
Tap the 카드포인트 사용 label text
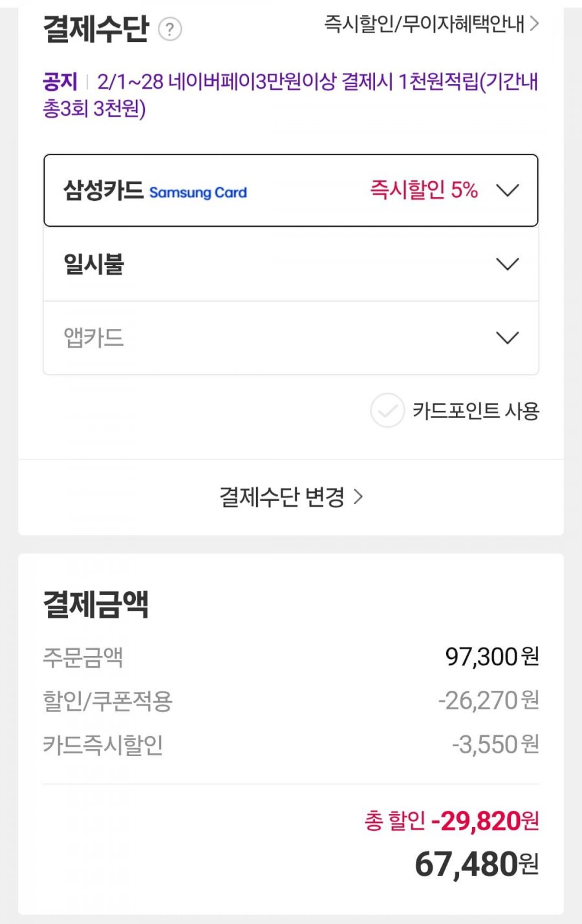[476, 411]
